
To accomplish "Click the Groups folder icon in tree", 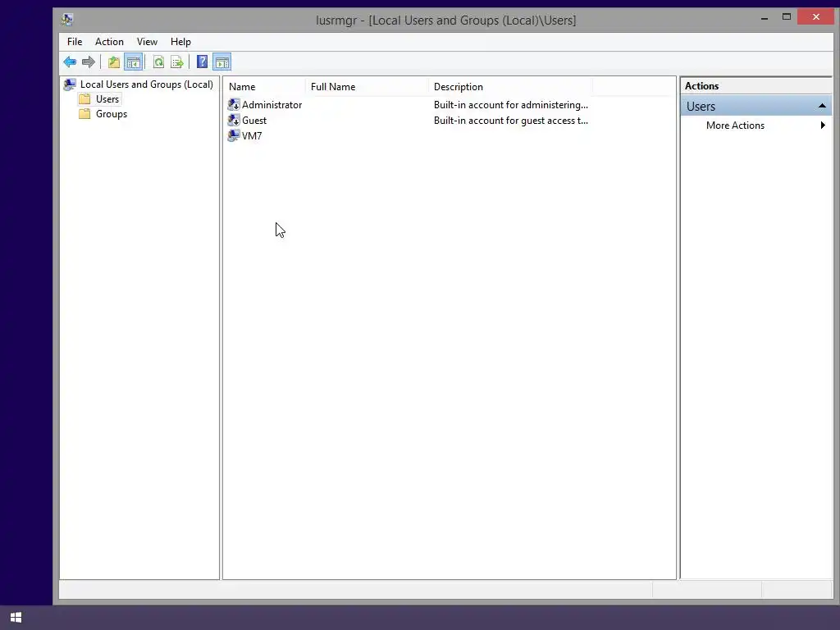I will coord(84,113).
